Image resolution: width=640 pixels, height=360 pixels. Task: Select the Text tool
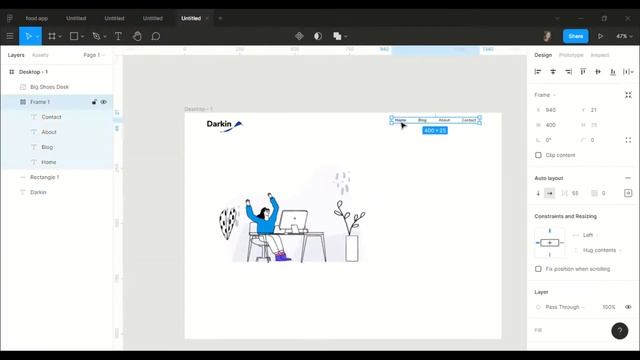click(118, 36)
